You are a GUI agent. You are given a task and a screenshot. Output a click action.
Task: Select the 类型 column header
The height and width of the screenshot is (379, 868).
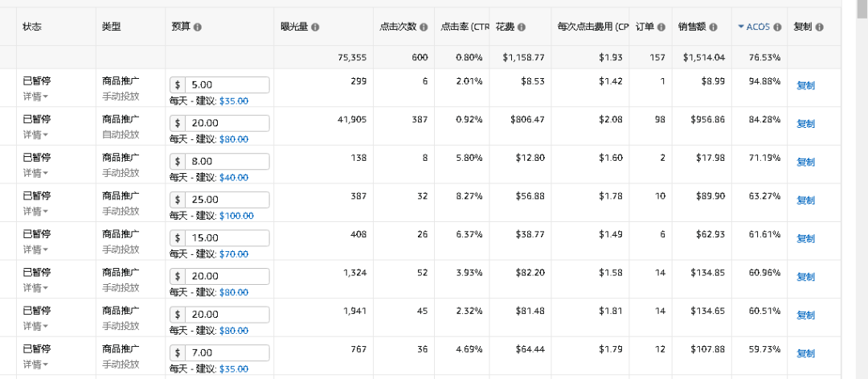[x=111, y=27]
